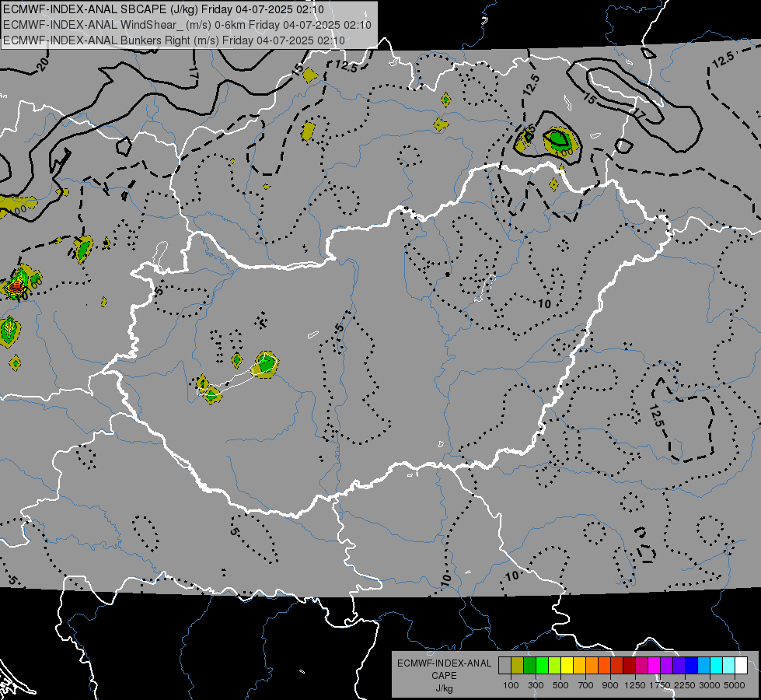Click the white 5000+ legend swatch
This screenshot has width=761, height=700.
[x=741, y=665]
